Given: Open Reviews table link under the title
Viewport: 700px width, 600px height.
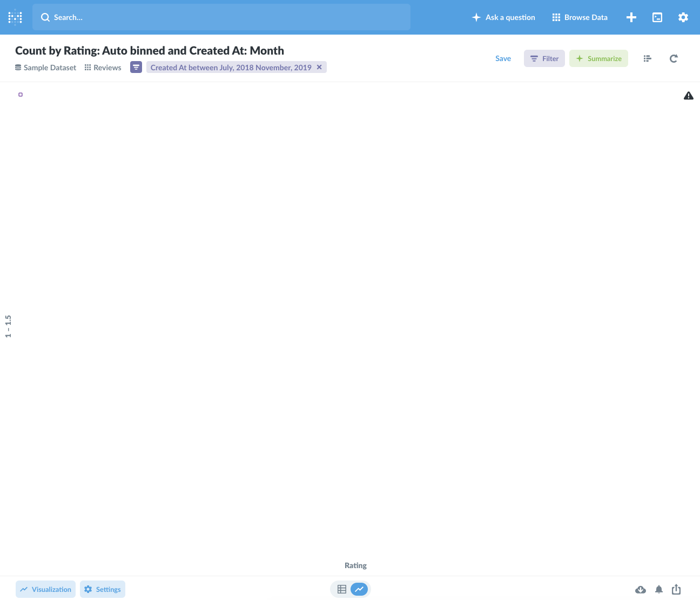Looking at the screenshot, I should pos(107,67).
